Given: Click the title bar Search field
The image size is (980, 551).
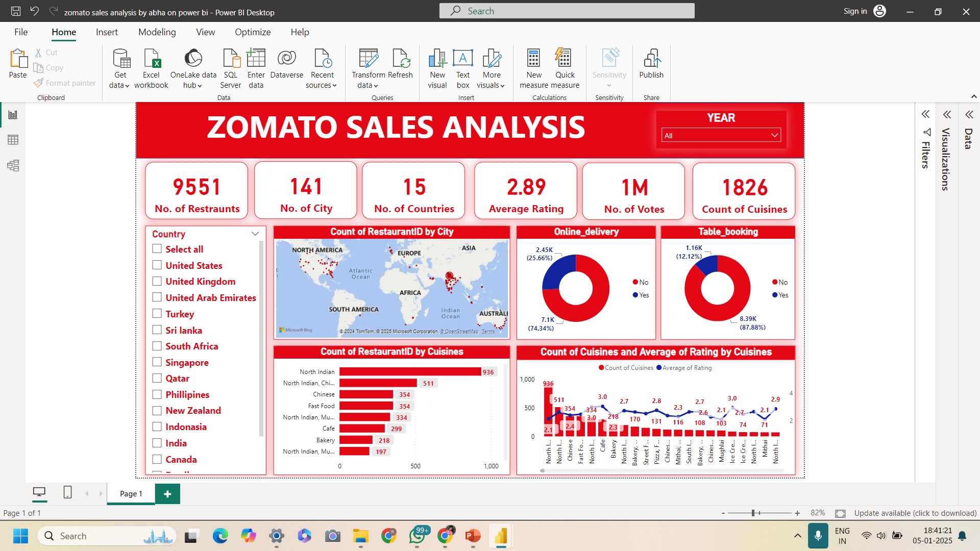Looking at the screenshot, I should pyautogui.click(x=567, y=11).
